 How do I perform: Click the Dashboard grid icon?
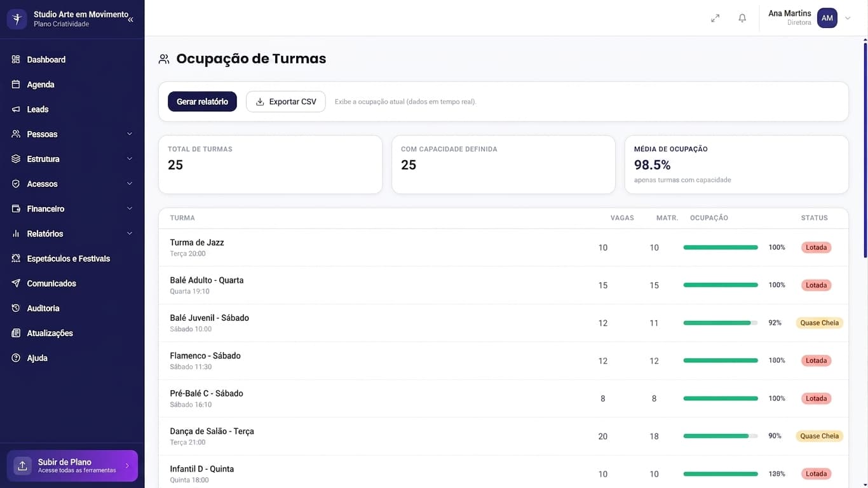click(x=16, y=59)
